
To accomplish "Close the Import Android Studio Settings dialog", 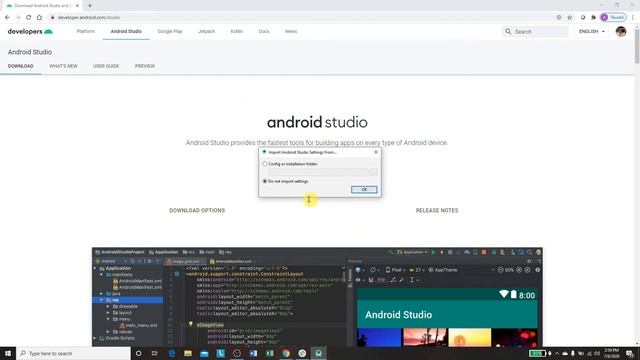I will point(376,152).
